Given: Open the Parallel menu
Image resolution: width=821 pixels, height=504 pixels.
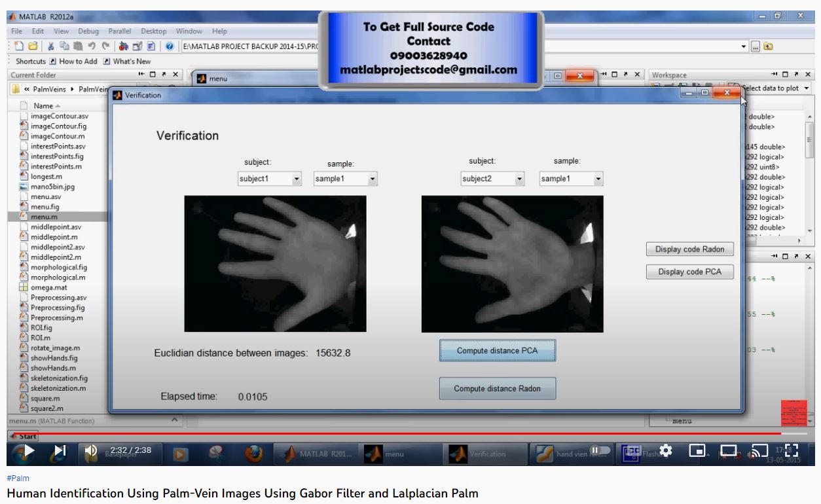Looking at the screenshot, I should (120, 31).
